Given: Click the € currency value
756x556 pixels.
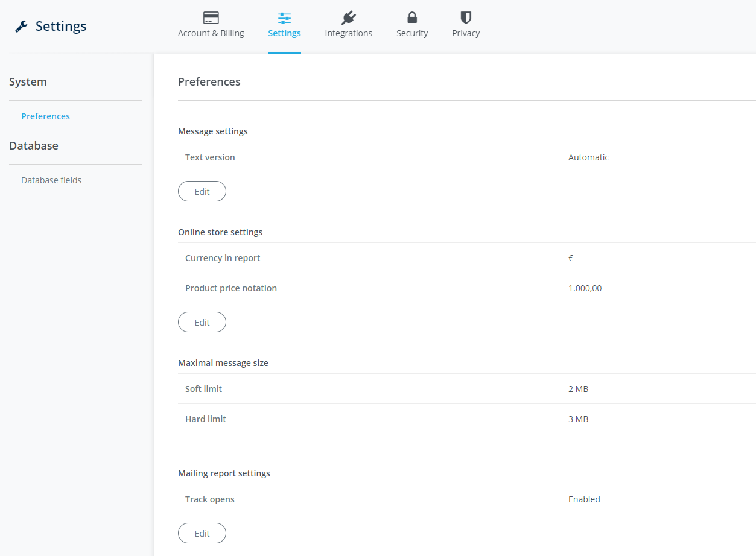Looking at the screenshot, I should [571, 257].
